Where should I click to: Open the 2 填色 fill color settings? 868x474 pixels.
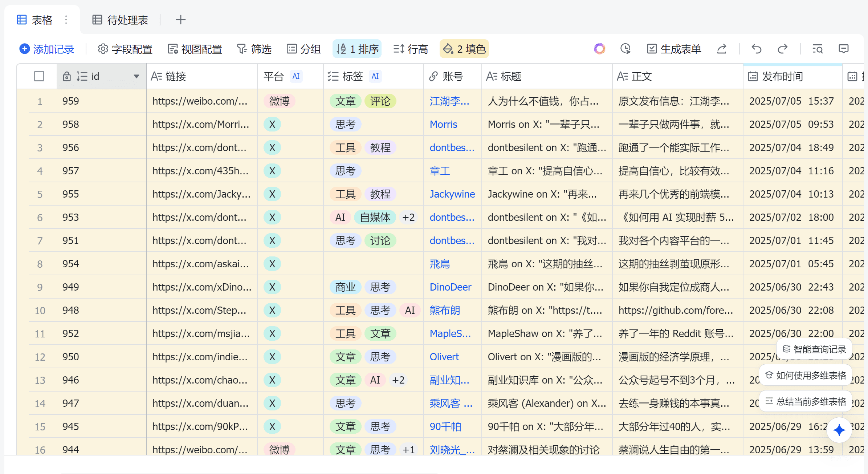(464, 49)
